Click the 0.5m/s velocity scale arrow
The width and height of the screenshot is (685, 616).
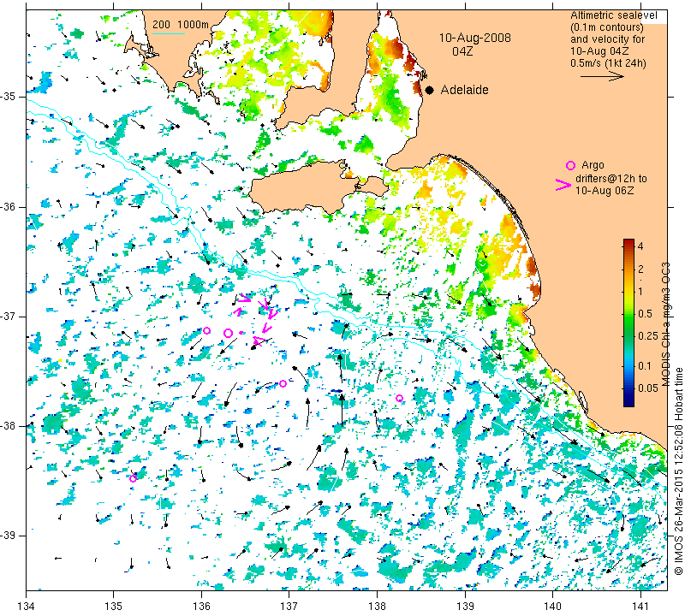(602, 76)
